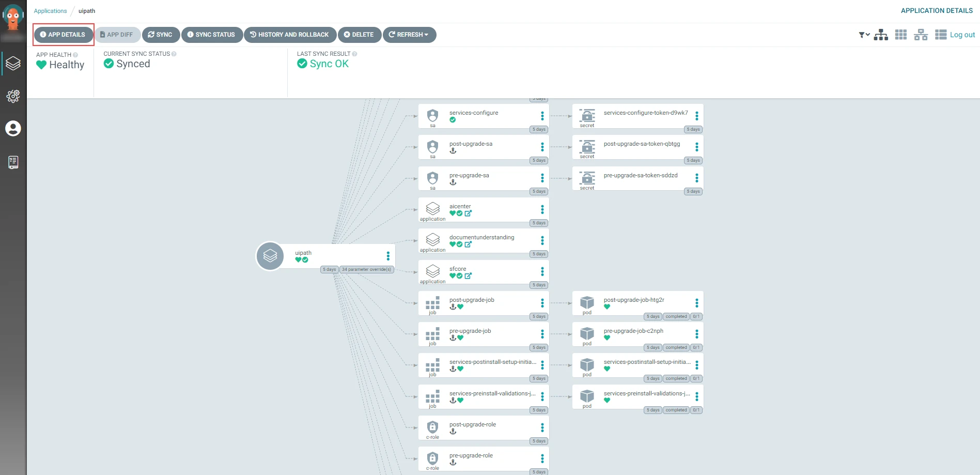Open sfcore application external link icon
The image size is (980, 475).
coord(468,276)
